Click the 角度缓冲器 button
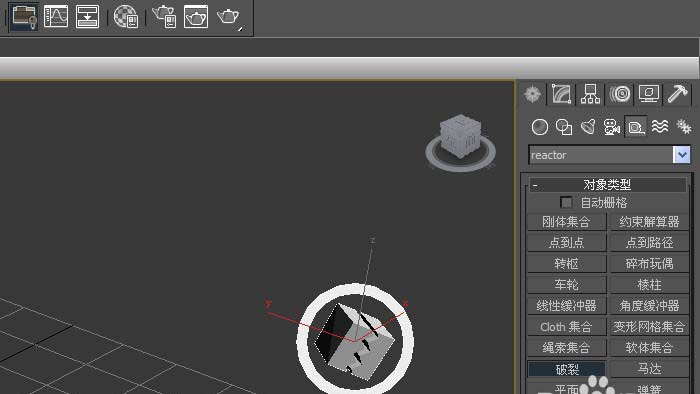Viewport: 700px width, 394px height. [650, 306]
